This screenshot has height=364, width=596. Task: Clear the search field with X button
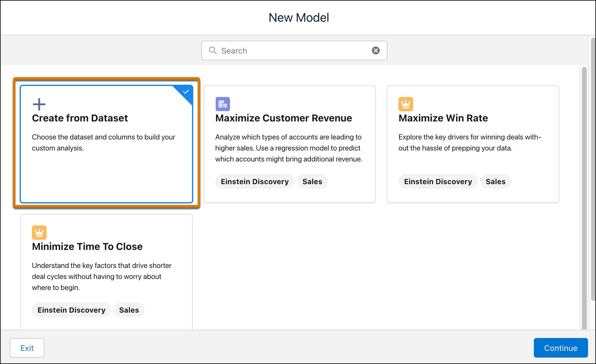pos(375,50)
